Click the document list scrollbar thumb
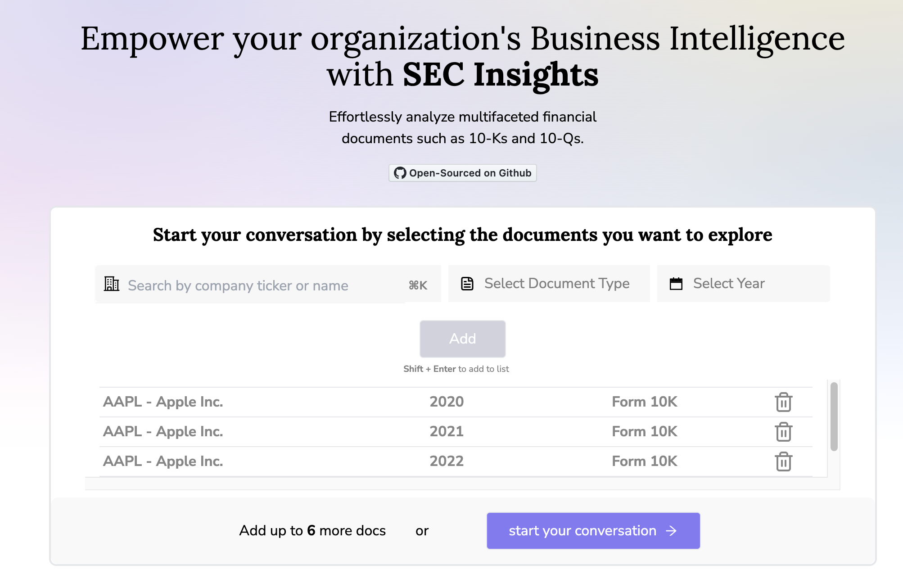903x588 pixels. pyautogui.click(x=834, y=416)
